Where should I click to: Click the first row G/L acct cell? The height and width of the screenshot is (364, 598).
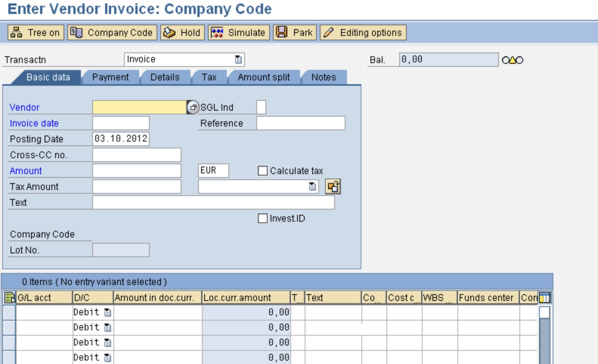[44, 312]
